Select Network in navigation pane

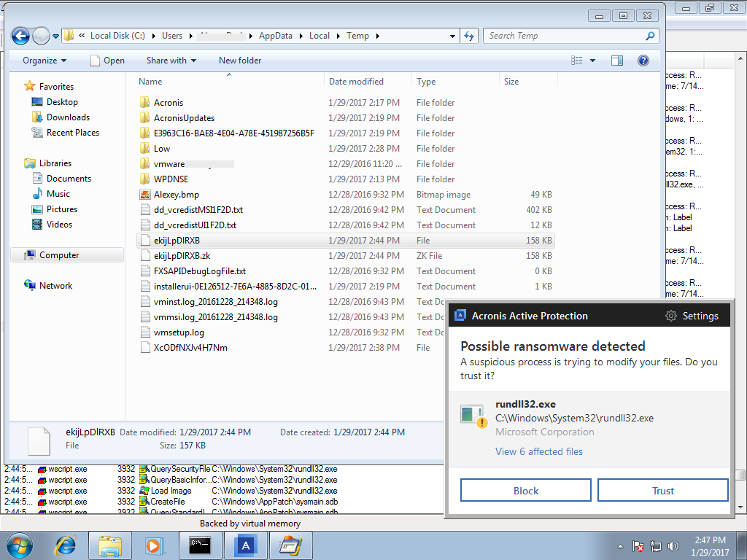55,286
